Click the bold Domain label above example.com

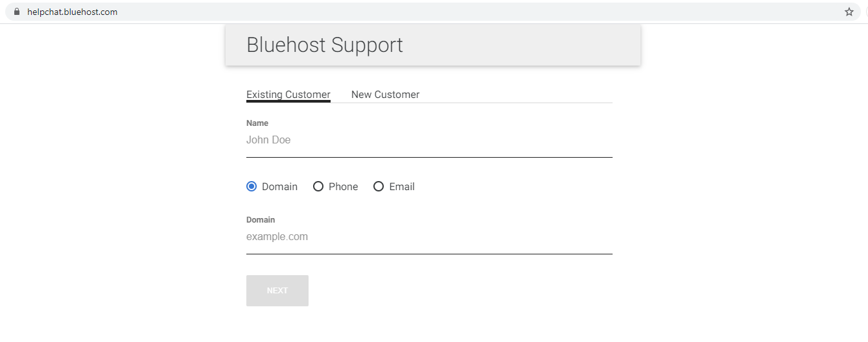(x=261, y=220)
